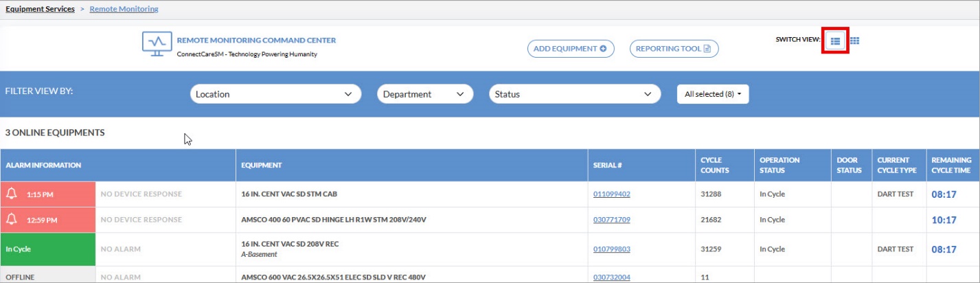
Task: Select 16 IN. CENT VAC SD 208V REC equipment
Action: 290,244
